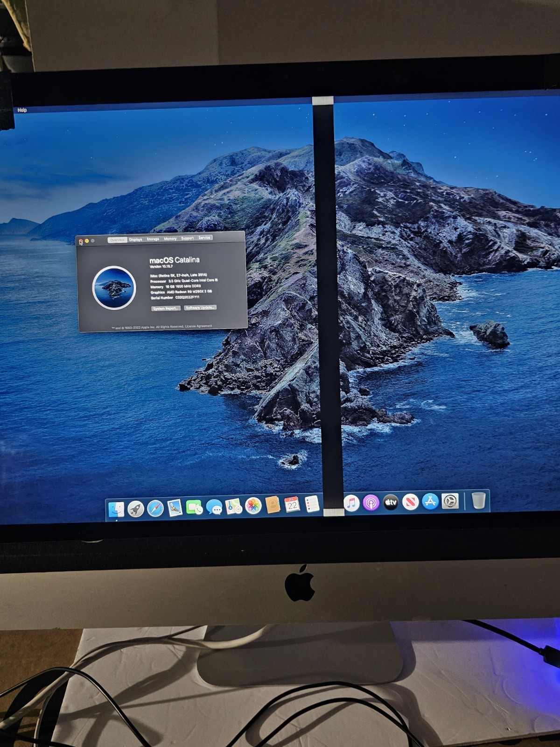Open the Mail stamp icon in Dock

point(175,508)
